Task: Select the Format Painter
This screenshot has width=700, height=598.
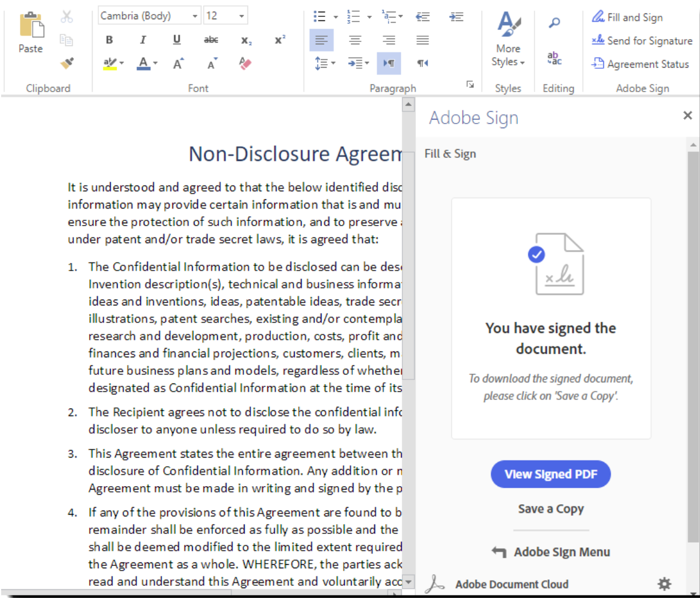Action: tap(66, 62)
